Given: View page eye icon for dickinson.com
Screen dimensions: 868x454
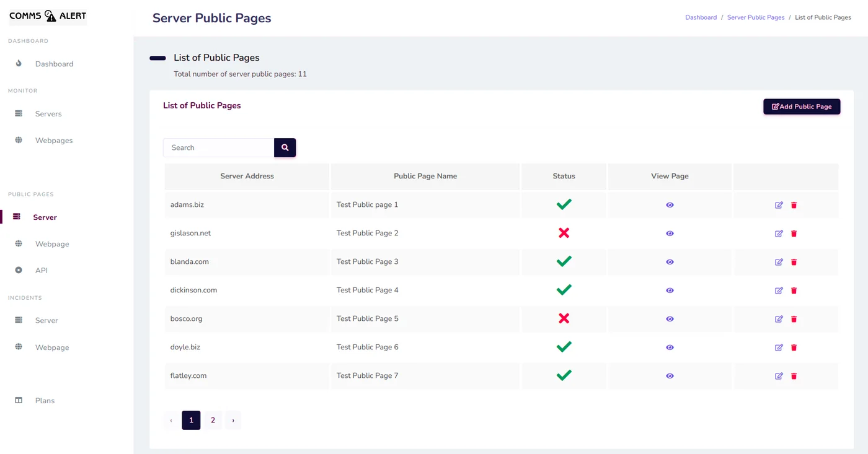Looking at the screenshot, I should [670, 290].
